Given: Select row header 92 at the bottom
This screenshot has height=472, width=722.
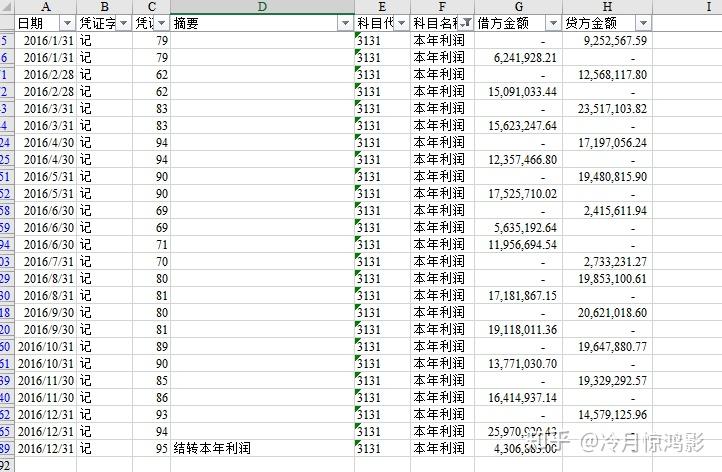Looking at the screenshot, I should pos(7,465).
